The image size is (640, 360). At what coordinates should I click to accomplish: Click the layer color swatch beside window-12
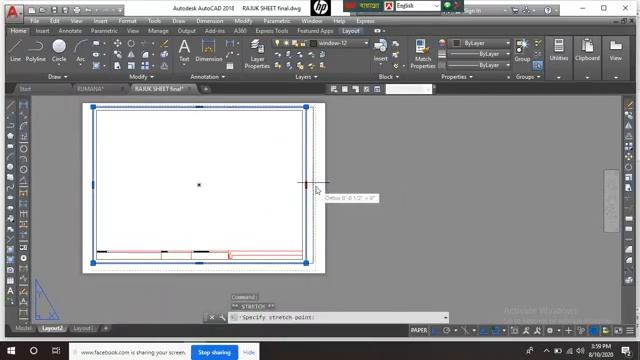pyautogui.click(x=313, y=43)
